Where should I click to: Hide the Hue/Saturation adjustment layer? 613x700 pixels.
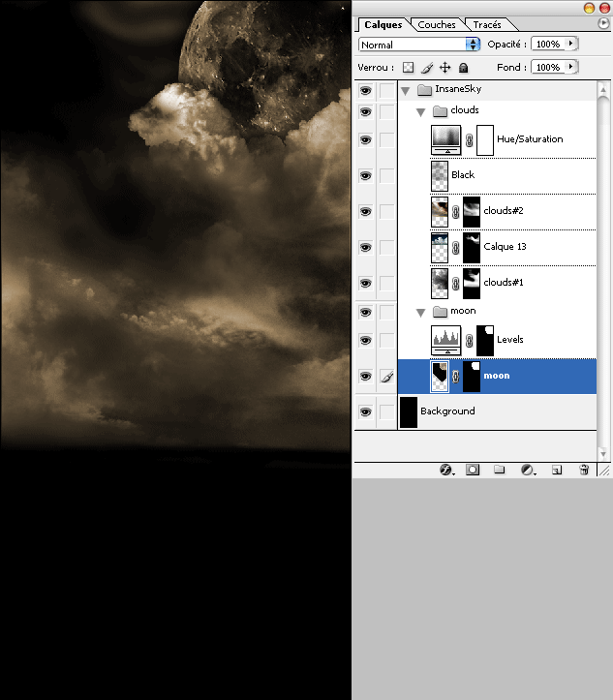click(366, 140)
